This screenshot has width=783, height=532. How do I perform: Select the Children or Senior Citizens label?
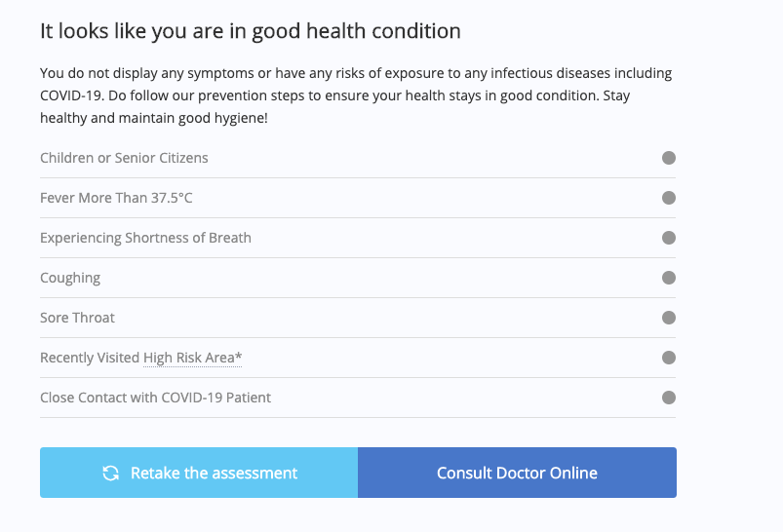point(124,158)
